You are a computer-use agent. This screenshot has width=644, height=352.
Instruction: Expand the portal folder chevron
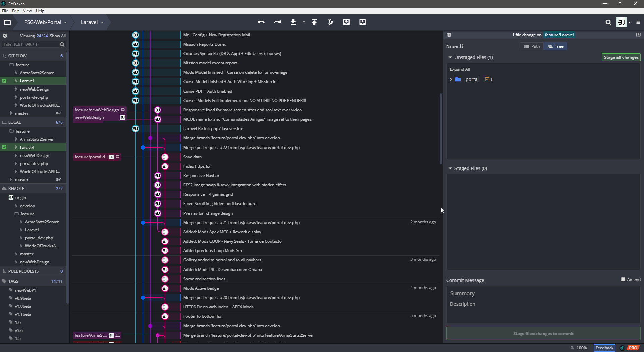[451, 79]
